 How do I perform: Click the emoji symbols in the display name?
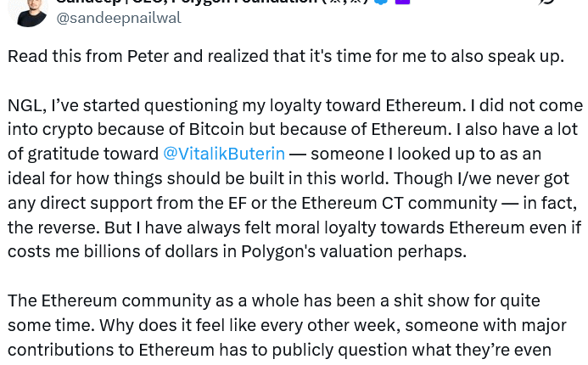tap(344, 3)
